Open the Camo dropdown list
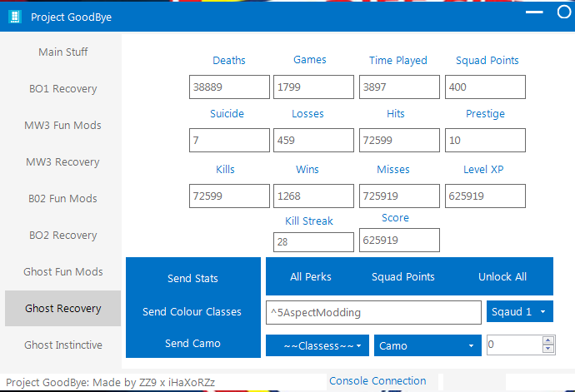The width and height of the screenshot is (575, 392). pos(427,345)
